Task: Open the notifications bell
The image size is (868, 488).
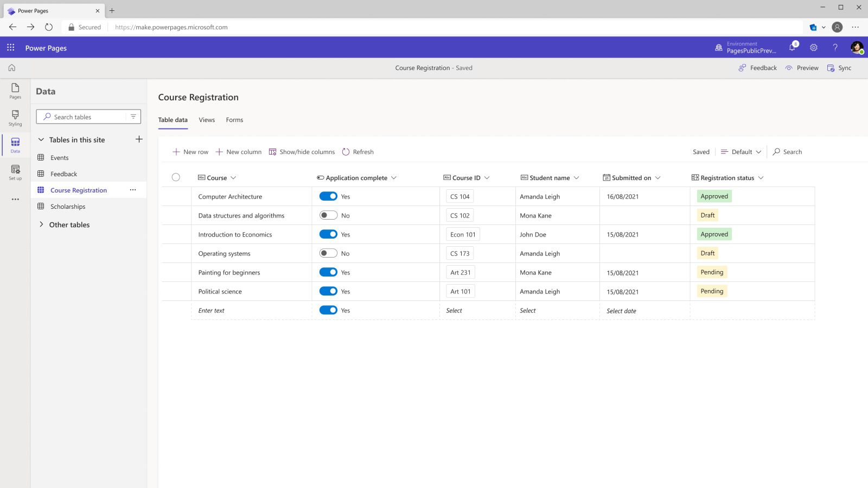Action: [792, 48]
